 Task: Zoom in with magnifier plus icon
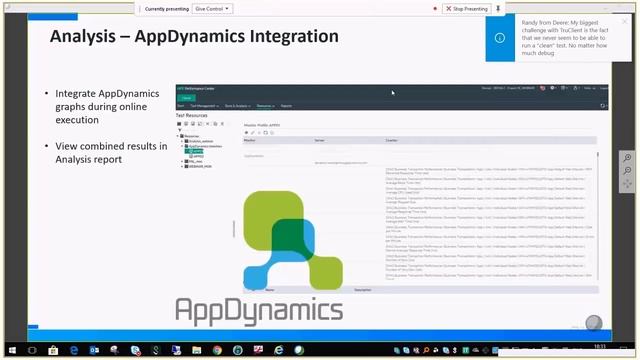coord(627,158)
